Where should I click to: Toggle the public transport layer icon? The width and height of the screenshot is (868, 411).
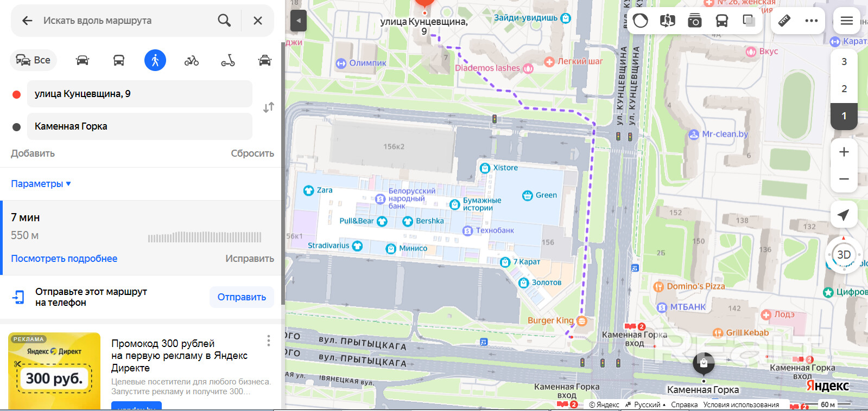pos(722,21)
